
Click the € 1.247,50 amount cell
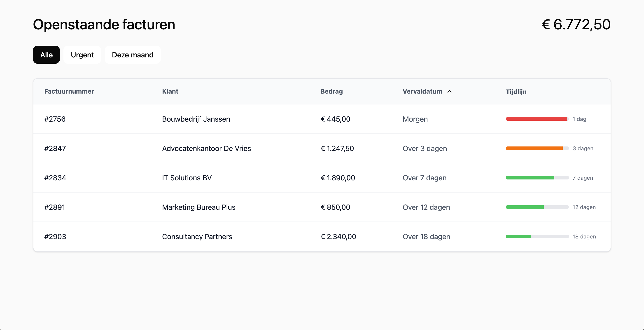337,148
